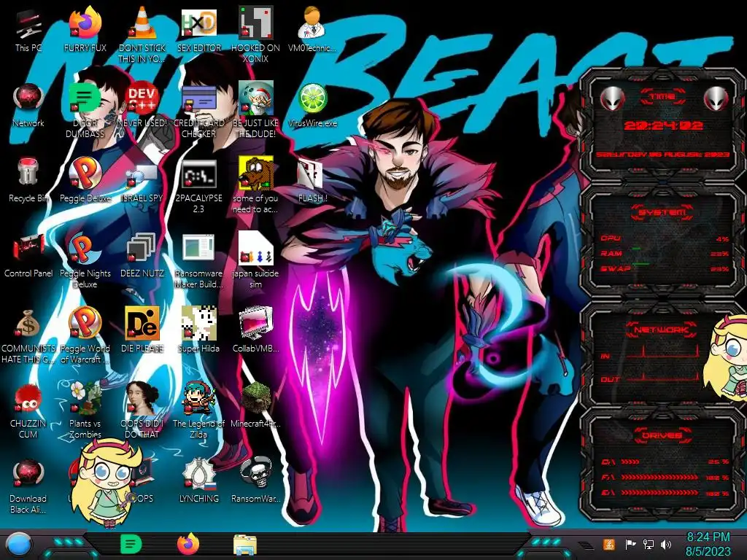Click the orange Java tray icon

click(609, 544)
